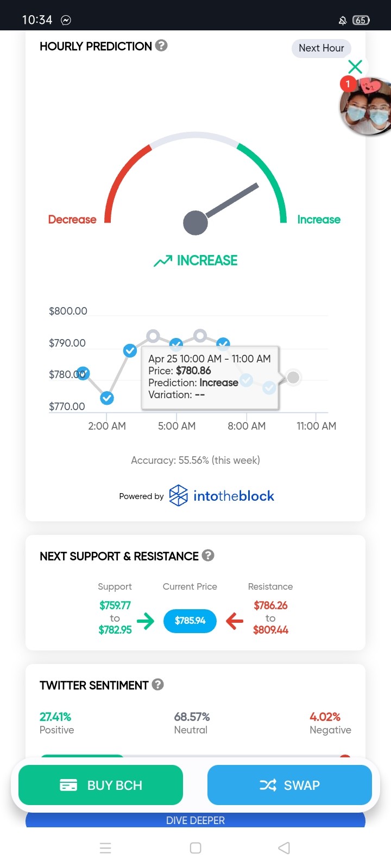
Task: Tap the Messenger status bar icon
Action: (66, 20)
